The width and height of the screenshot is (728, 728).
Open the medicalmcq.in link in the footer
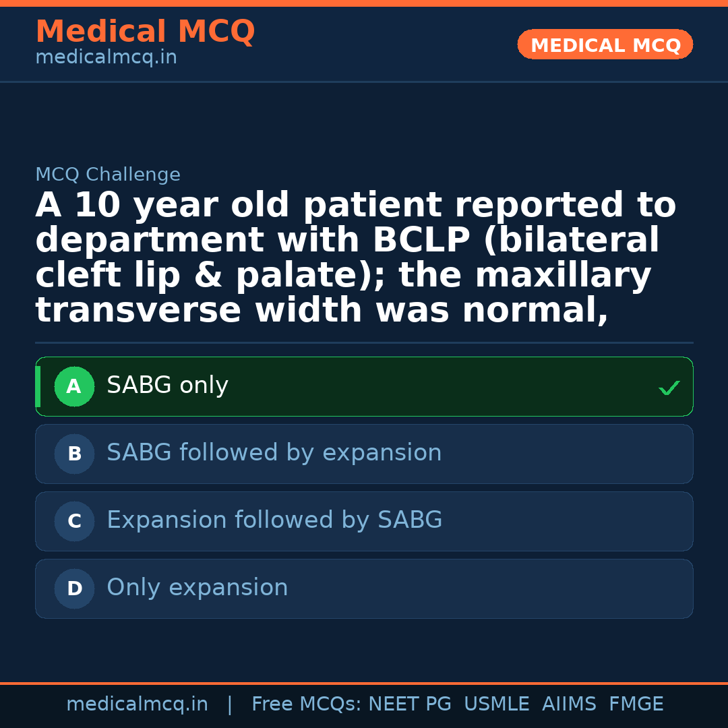coord(137,704)
